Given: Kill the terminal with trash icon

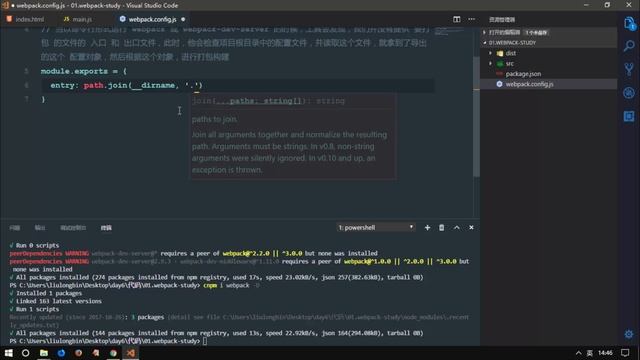Looking at the screenshot, I should 442,228.
